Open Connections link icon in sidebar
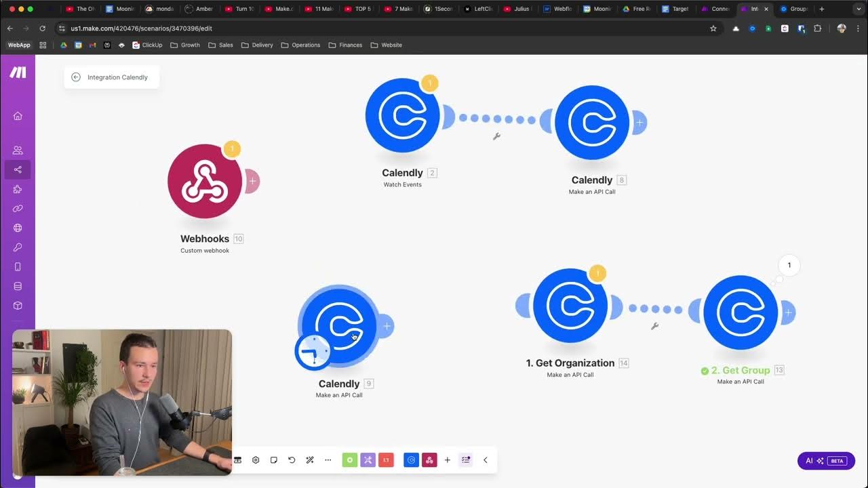The width and height of the screenshot is (868, 488). tap(18, 209)
